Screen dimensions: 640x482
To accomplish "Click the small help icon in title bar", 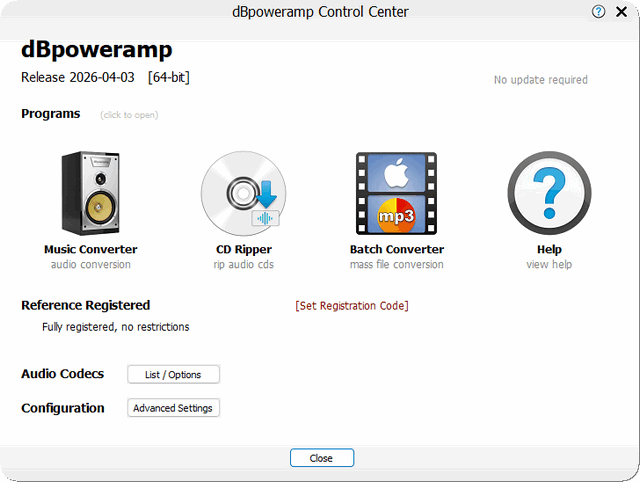I will [599, 12].
